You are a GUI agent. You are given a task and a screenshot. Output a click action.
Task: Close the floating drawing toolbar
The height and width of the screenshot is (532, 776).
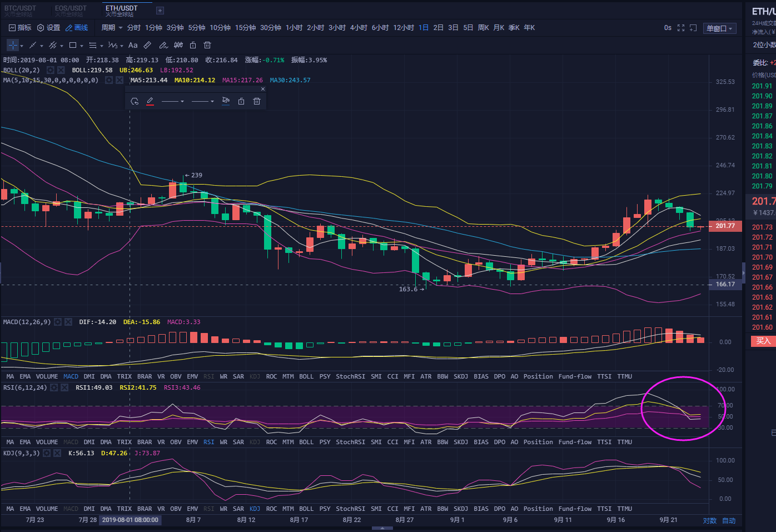(263, 89)
